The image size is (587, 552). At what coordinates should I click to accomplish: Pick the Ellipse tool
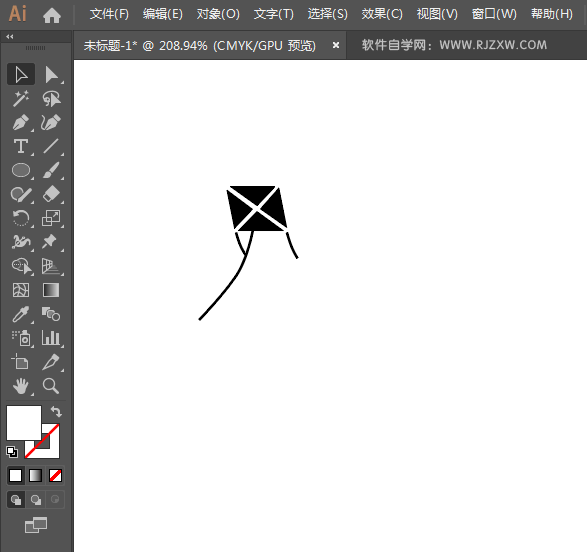click(21, 170)
